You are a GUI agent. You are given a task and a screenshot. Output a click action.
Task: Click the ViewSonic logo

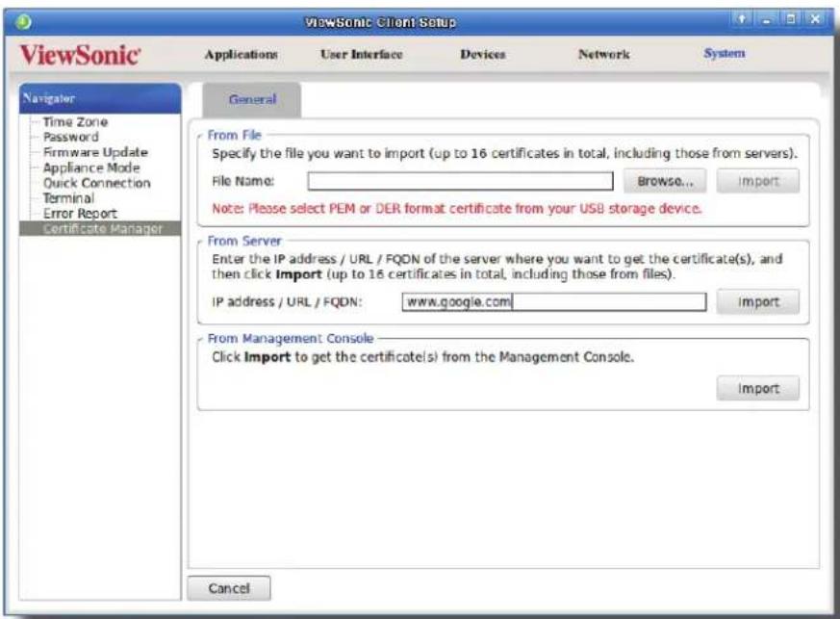click(x=81, y=55)
